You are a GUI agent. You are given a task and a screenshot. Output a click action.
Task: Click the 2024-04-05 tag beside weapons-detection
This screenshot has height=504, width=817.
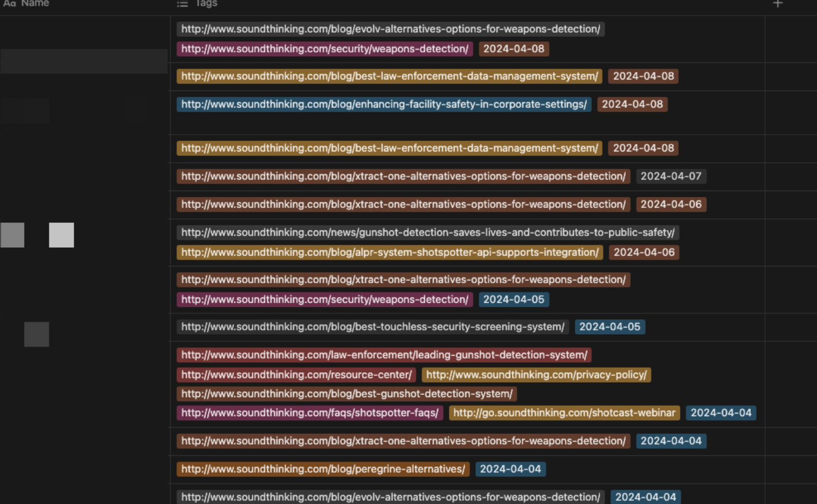point(513,300)
